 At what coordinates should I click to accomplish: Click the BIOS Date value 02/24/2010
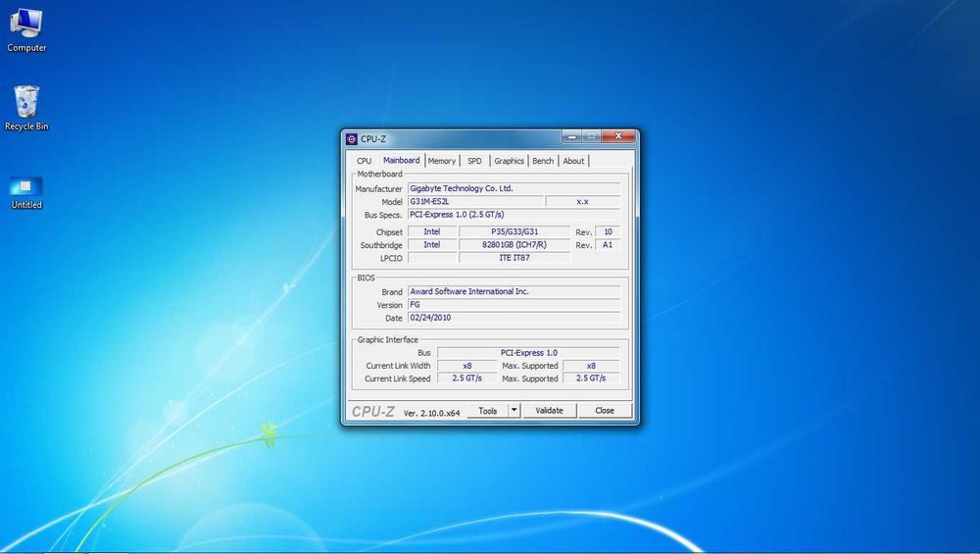pyautogui.click(x=514, y=318)
